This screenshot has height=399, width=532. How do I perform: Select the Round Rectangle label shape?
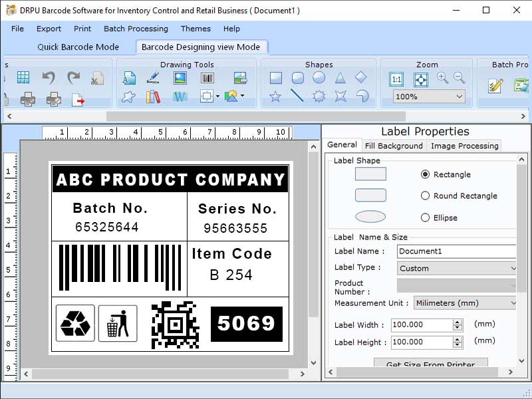[x=370, y=196]
